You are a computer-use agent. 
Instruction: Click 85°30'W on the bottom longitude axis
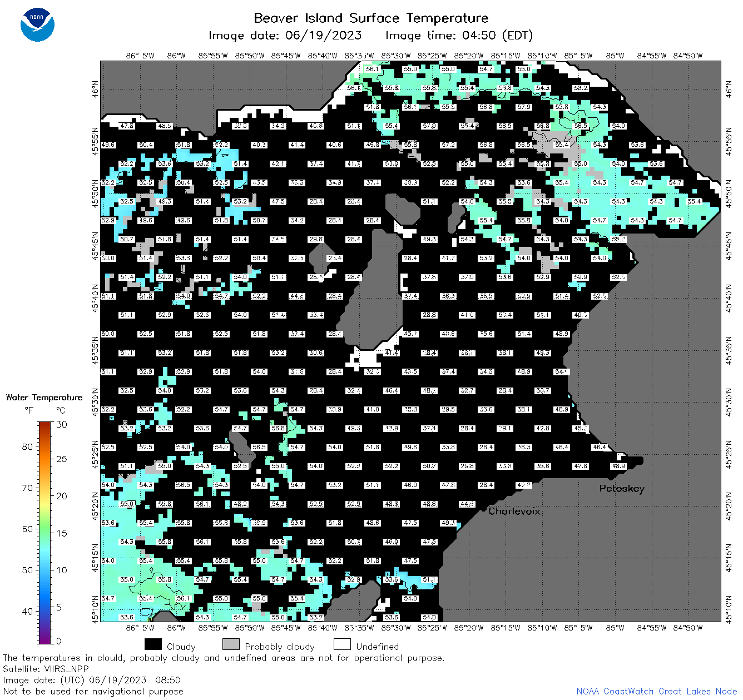pos(396,628)
